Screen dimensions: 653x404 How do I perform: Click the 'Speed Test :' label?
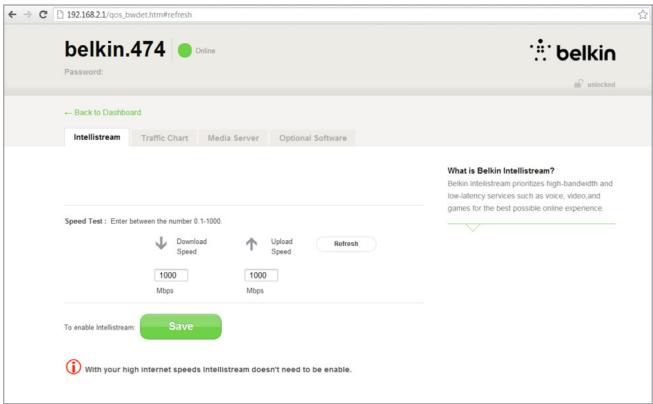[x=85, y=221]
